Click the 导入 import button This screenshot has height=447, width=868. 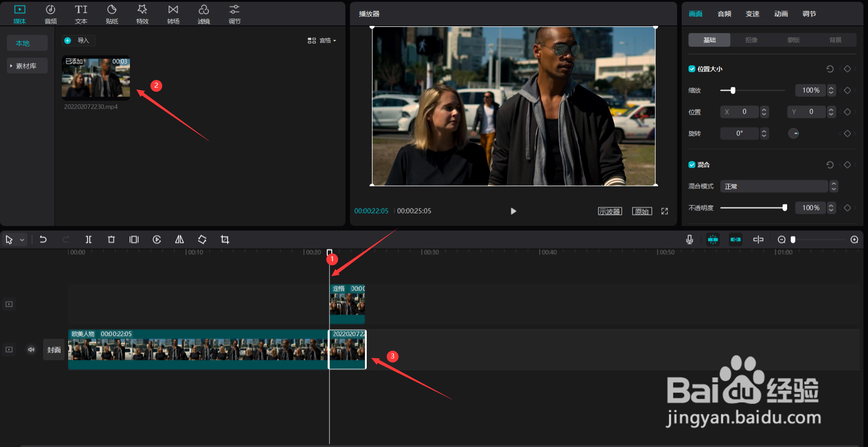79,40
